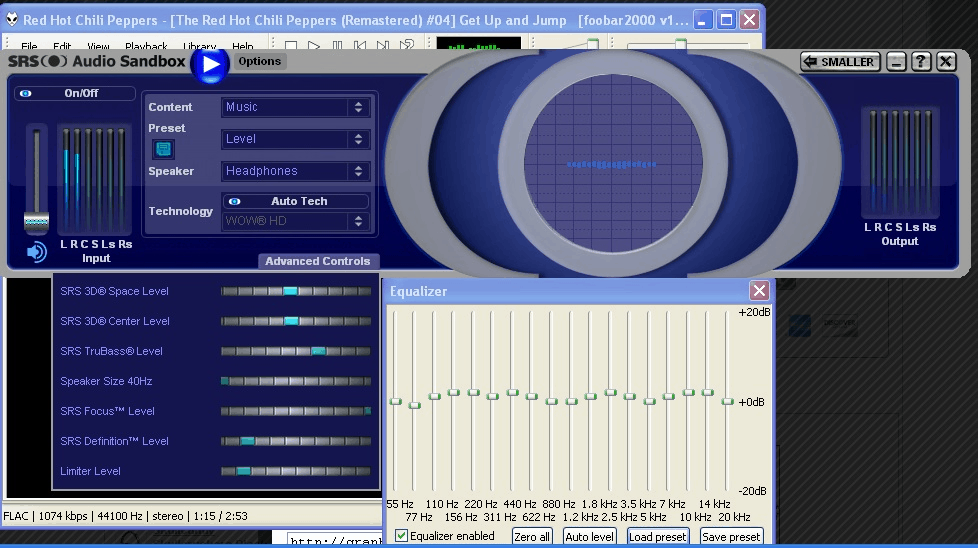The width and height of the screenshot is (978, 548).
Task: Open the Technology dropdown showing WOW HD
Action: 295,221
